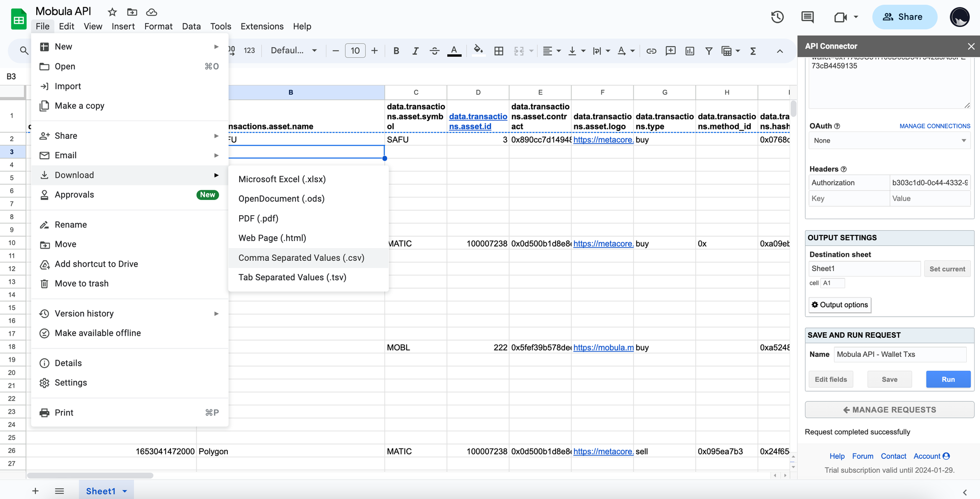Open the Forum link

pos(863,456)
